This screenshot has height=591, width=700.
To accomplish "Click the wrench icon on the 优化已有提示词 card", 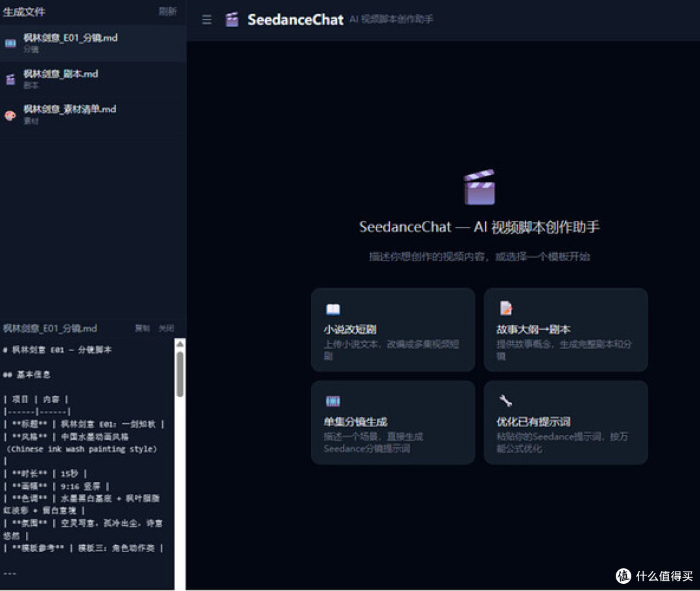I will (x=506, y=400).
